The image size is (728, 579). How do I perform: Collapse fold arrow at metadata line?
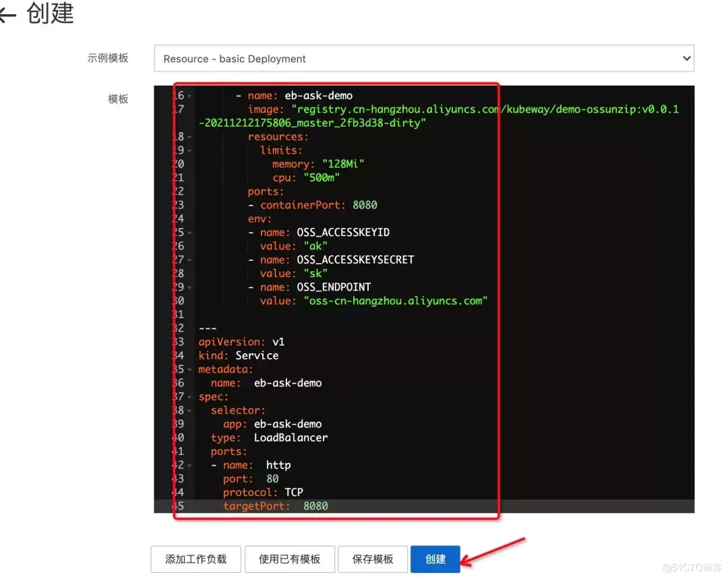(189, 369)
